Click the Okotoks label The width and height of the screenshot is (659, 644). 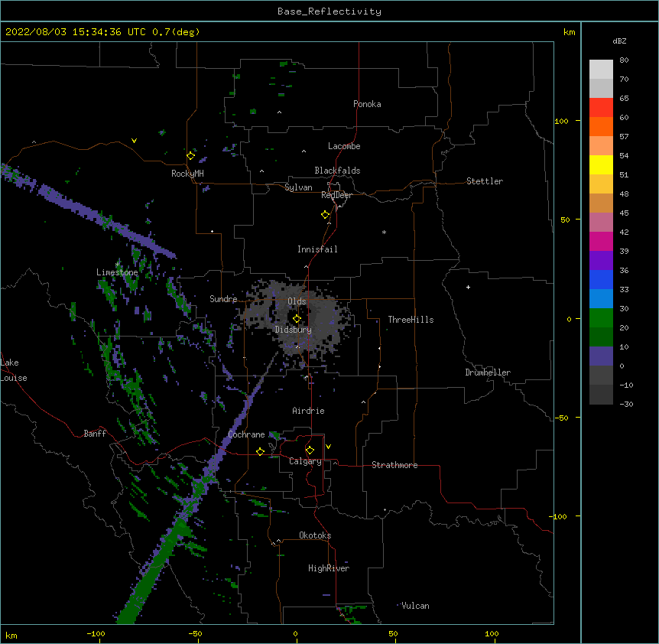click(x=315, y=535)
